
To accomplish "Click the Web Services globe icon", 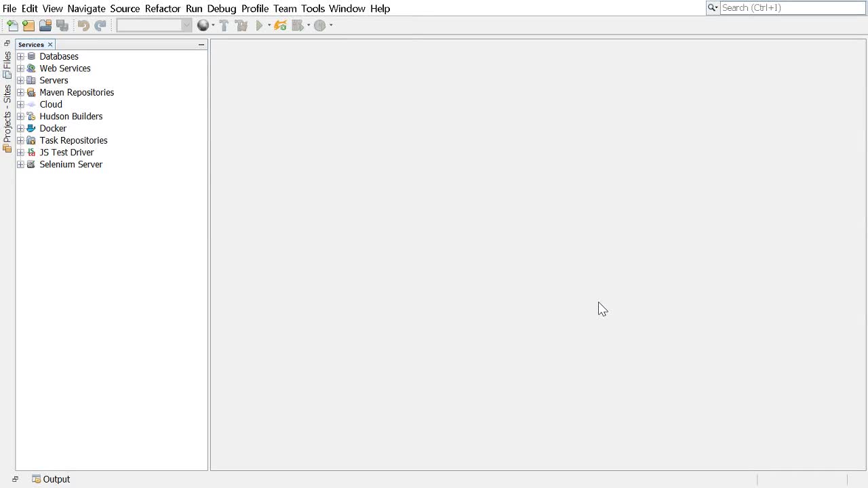I will (31, 68).
